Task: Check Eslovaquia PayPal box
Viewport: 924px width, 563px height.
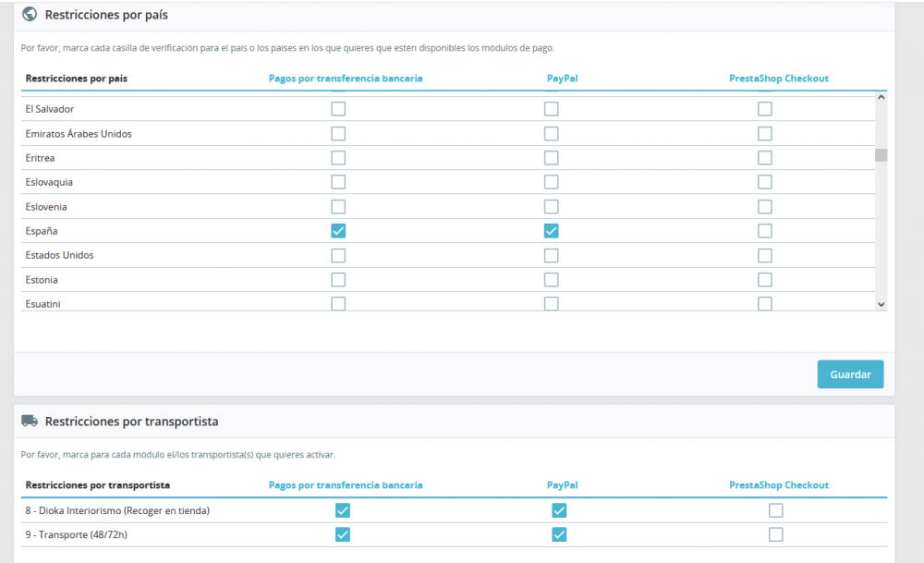Action: [x=551, y=182]
